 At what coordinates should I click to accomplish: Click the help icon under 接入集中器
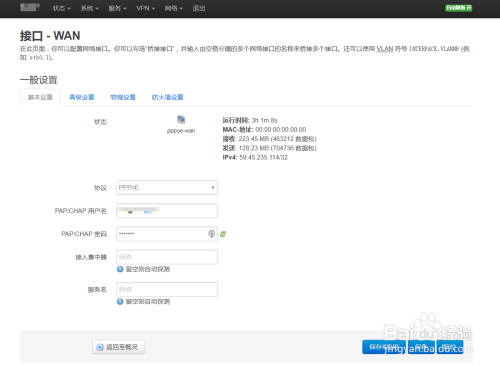(x=120, y=269)
